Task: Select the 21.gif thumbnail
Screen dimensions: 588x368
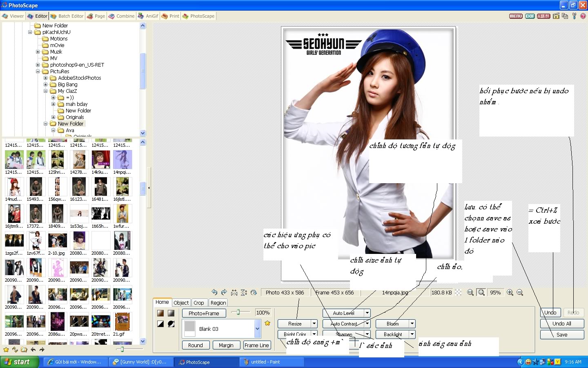Action: click(x=122, y=324)
